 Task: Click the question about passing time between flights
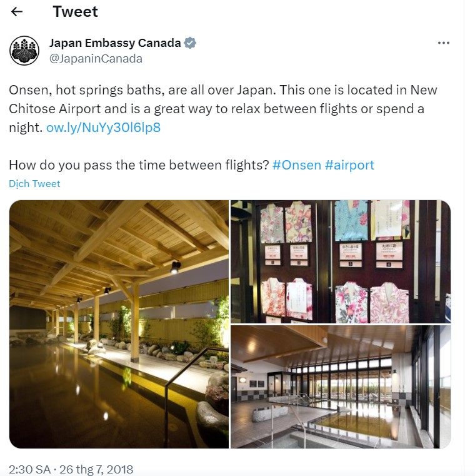[139, 165]
